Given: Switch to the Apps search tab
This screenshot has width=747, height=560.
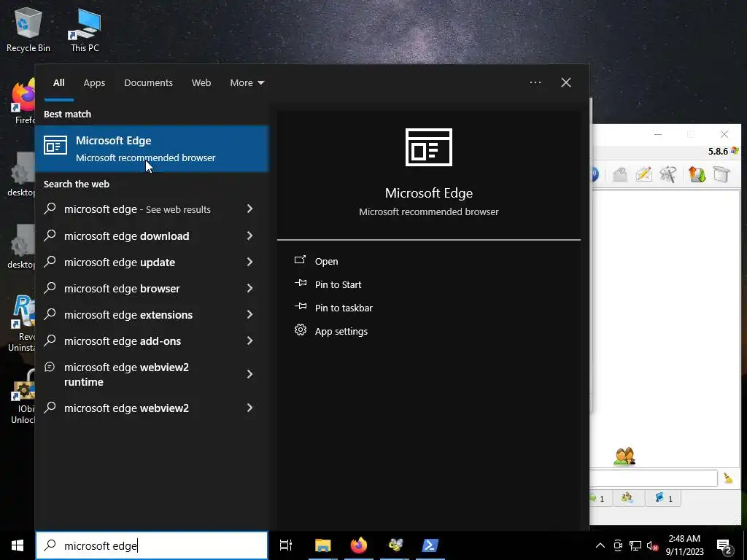Looking at the screenshot, I should click(94, 83).
